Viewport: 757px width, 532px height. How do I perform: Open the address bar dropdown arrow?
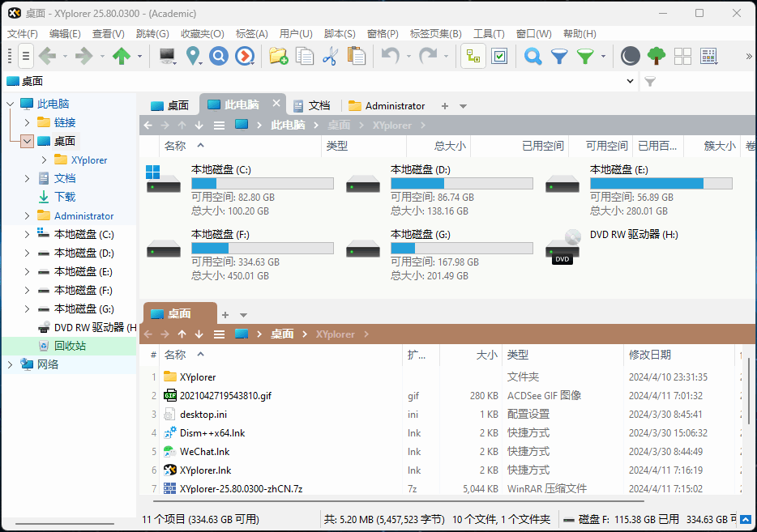(x=630, y=82)
